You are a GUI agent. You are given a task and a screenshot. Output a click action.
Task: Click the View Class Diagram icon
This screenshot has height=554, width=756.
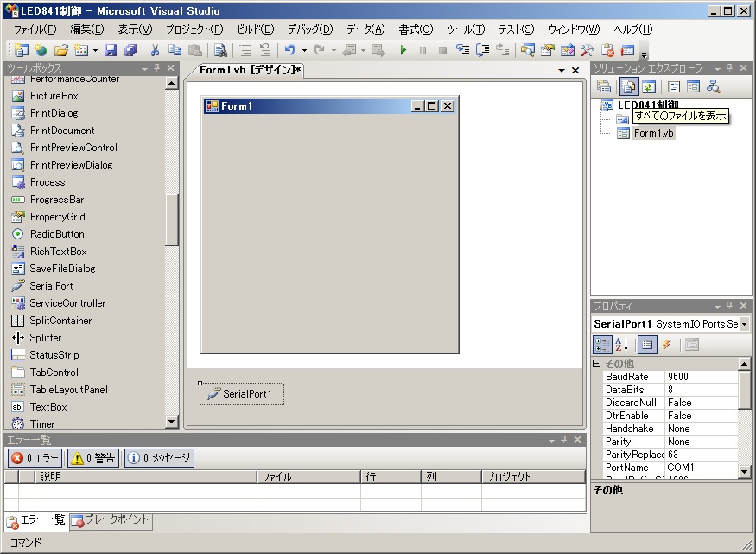[x=713, y=86]
